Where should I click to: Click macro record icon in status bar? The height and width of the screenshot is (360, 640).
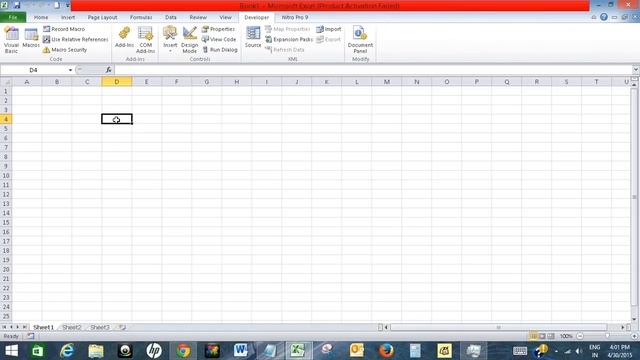click(31, 336)
